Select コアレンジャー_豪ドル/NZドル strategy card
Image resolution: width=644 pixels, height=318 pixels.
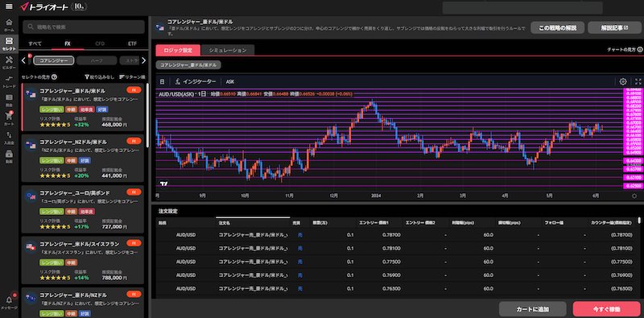(x=83, y=303)
